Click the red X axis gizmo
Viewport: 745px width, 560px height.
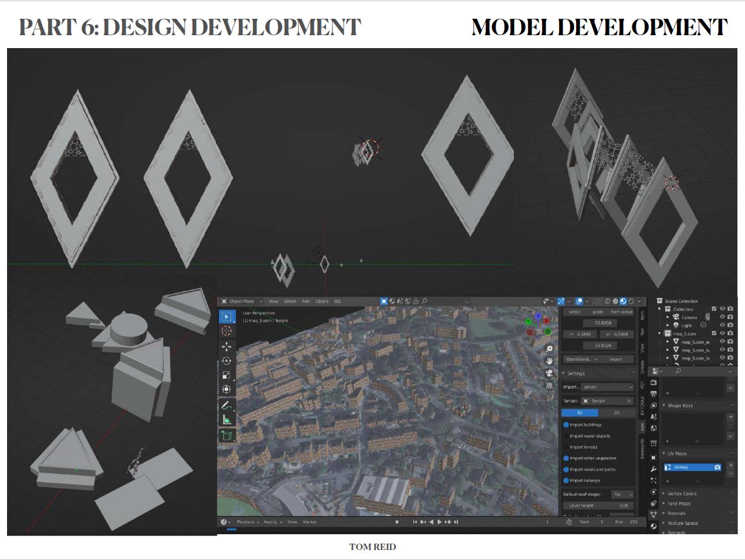pos(546,321)
